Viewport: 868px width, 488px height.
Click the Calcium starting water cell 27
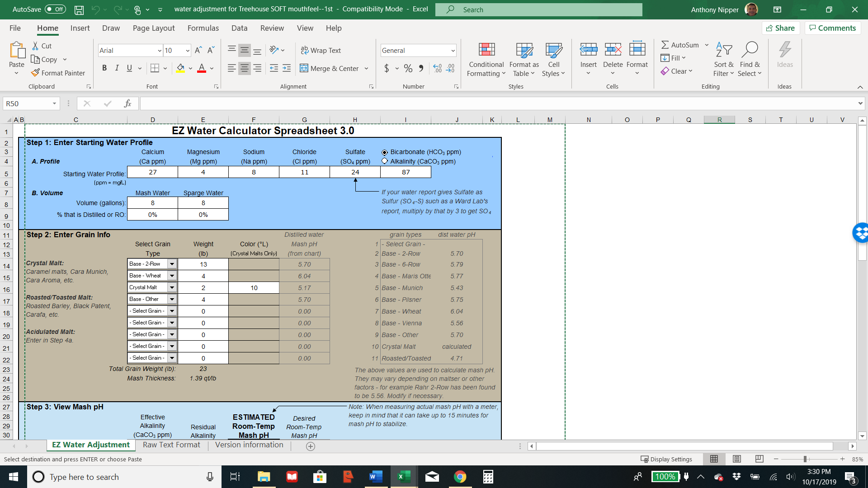tap(153, 172)
